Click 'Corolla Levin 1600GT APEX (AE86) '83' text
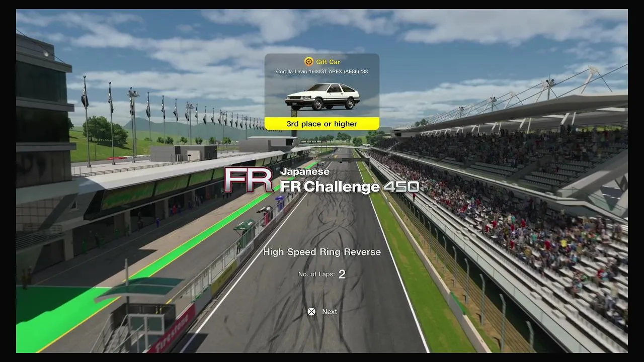 (x=322, y=71)
